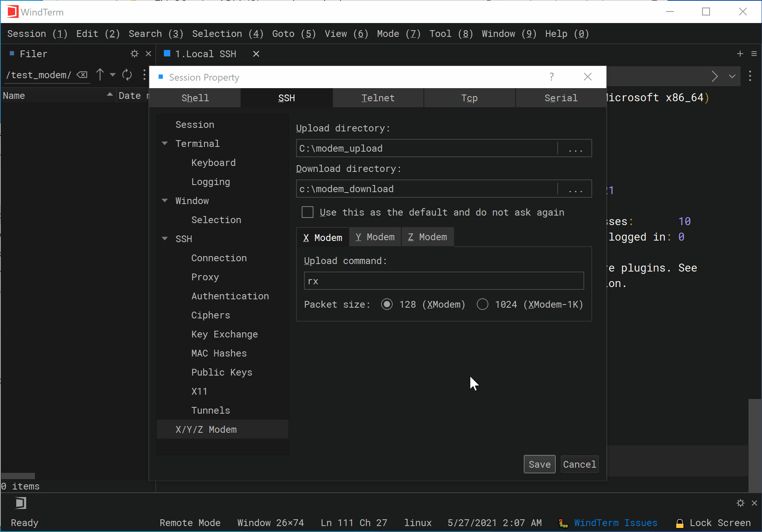Click the X Modem tab
This screenshot has height=532, width=762.
[x=323, y=237]
